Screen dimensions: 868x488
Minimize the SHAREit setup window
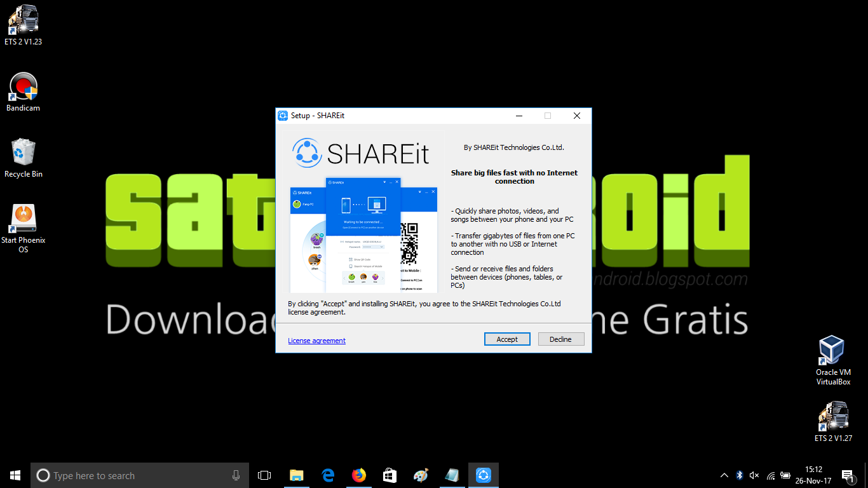pyautogui.click(x=519, y=116)
